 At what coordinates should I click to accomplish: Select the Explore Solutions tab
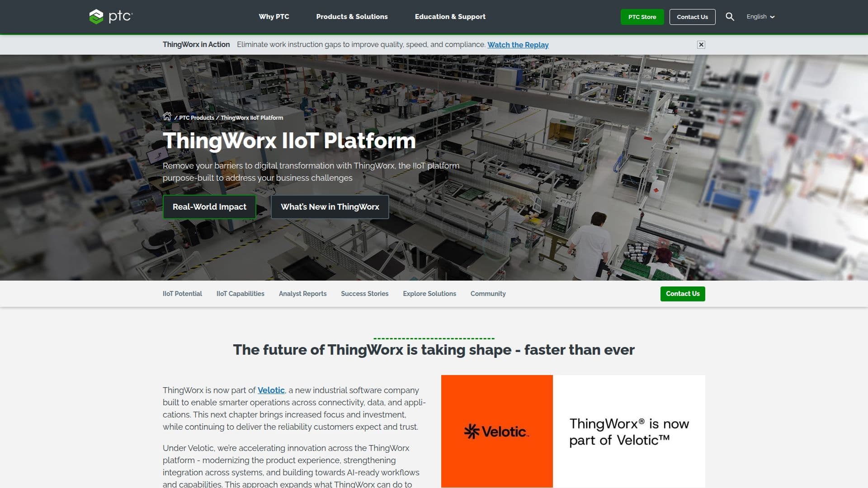click(x=429, y=294)
